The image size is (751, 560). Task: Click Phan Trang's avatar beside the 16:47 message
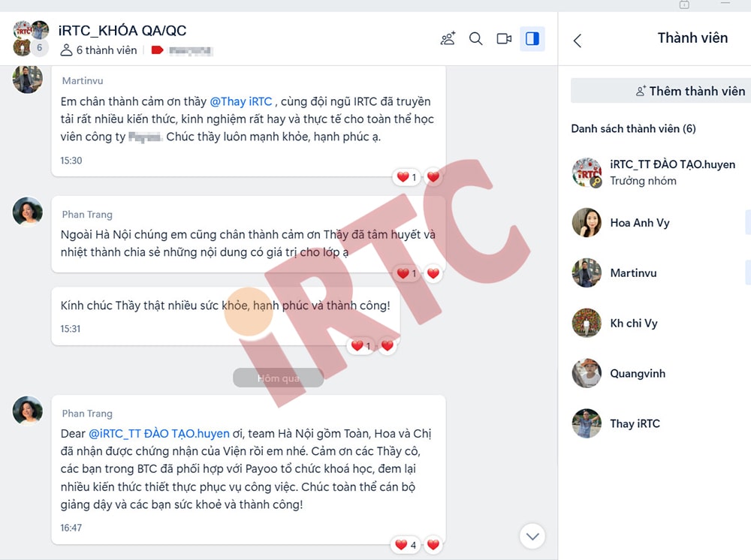click(28, 411)
